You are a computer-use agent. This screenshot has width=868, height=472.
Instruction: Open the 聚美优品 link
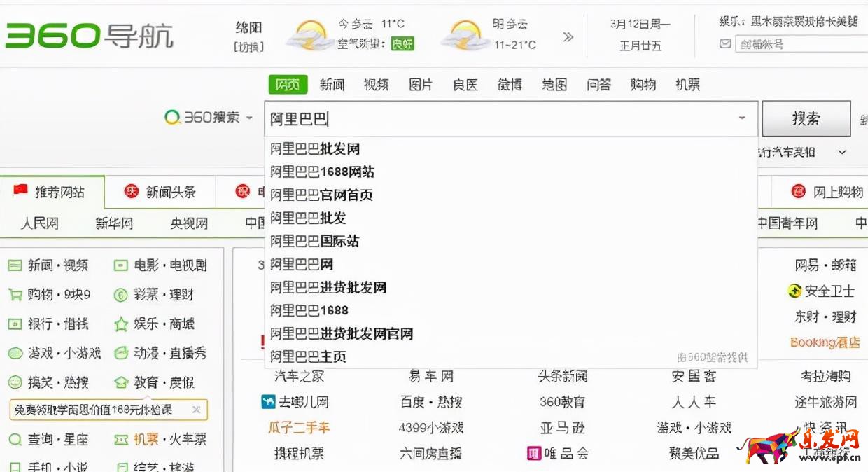coord(694,453)
